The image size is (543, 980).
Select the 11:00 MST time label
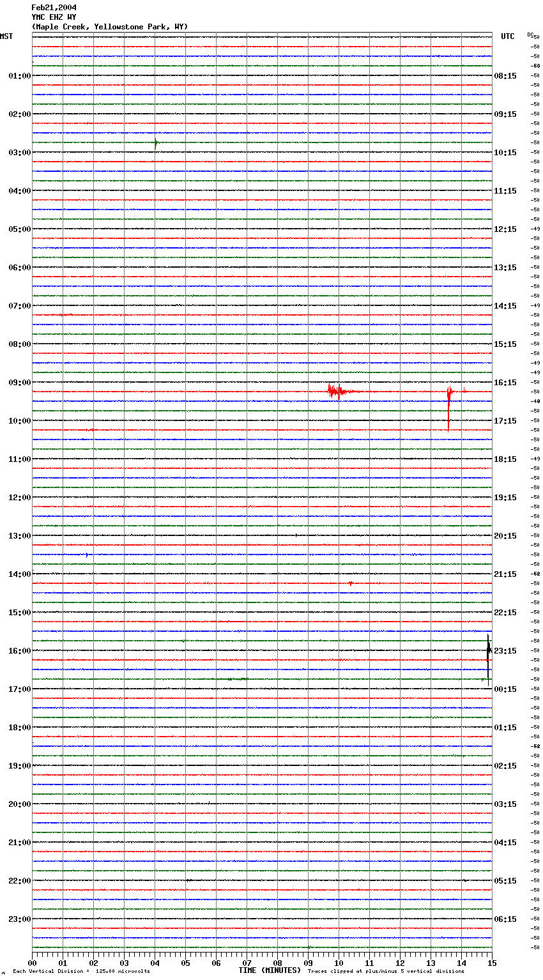[x=19, y=459]
